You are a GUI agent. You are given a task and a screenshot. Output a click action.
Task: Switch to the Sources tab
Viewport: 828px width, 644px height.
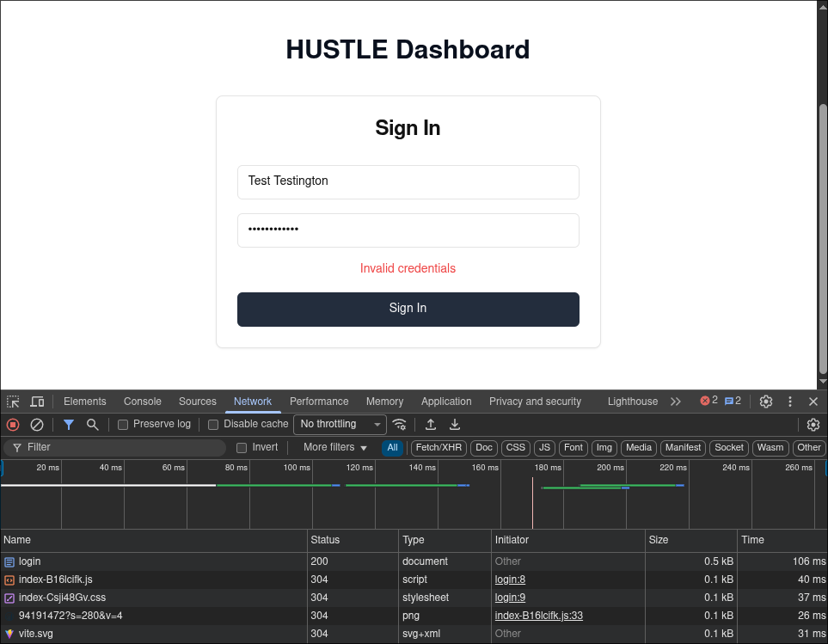(x=198, y=402)
